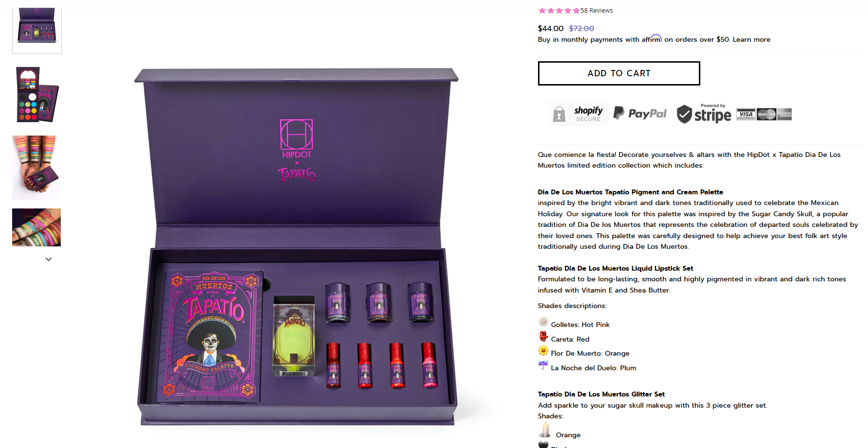Select the arm swatches with hands thumbnail
Screen dimensions: 868x448
[x=36, y=168]
